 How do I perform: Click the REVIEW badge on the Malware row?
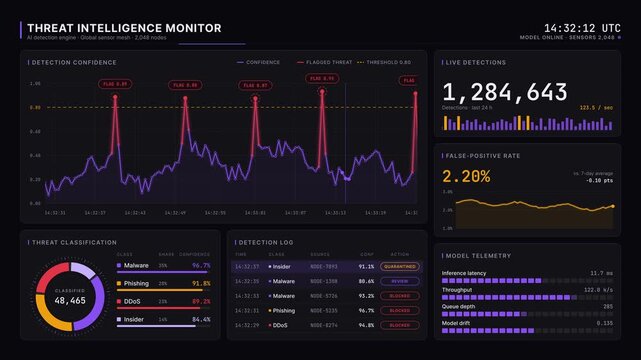point(400,281)
